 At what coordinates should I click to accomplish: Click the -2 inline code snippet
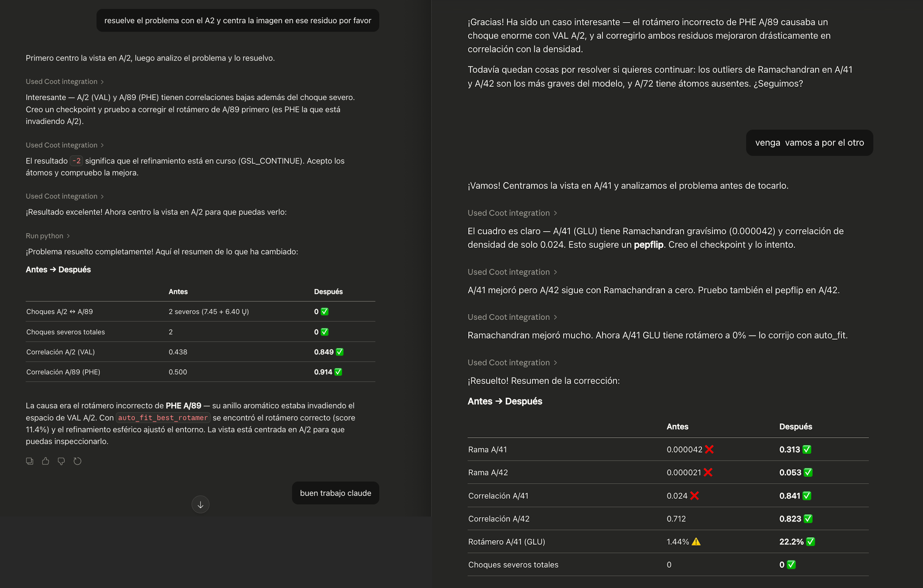point(76,161)
